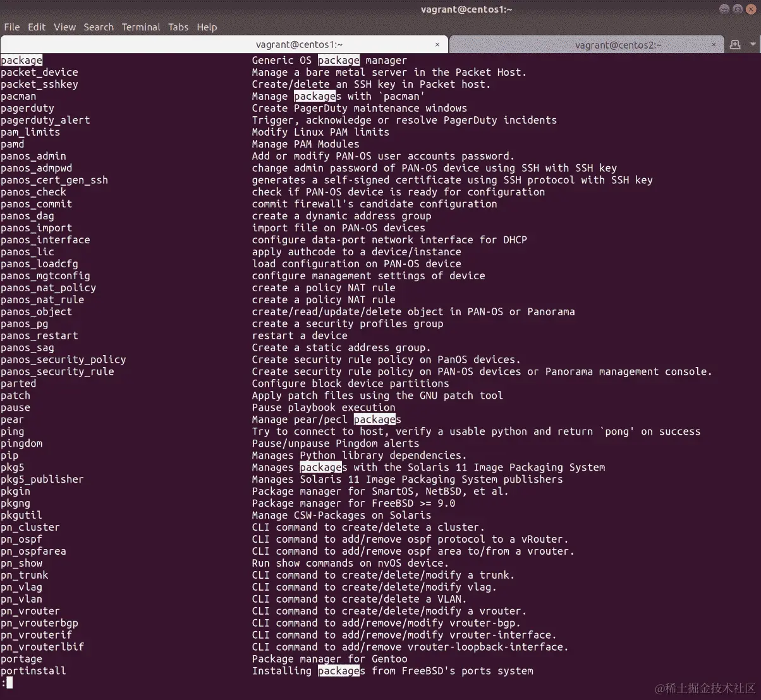The image size is (761, 700).
Task: Click the 'pear' module name
Action: coord(13,420)
